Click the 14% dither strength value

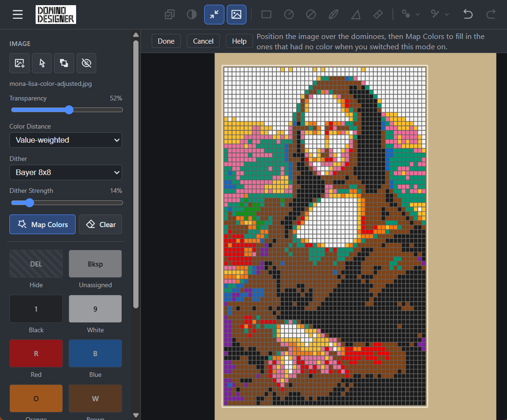point(116,191)
